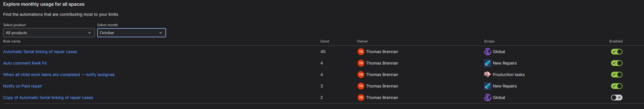The width and height of the screenshot is (644, 109).
Task: Open the Automatic Serial linking of repair cases rule
Action: click(40, 52)
